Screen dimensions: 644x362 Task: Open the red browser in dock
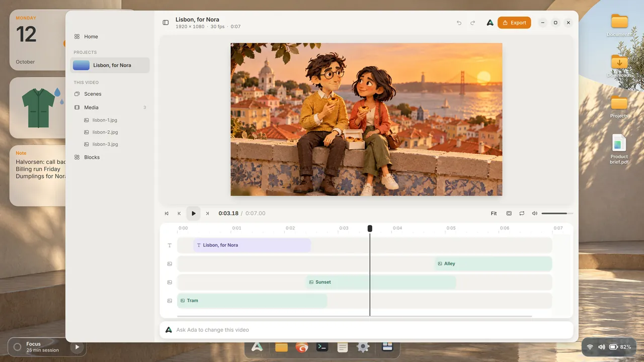click(x=302, y=347)
